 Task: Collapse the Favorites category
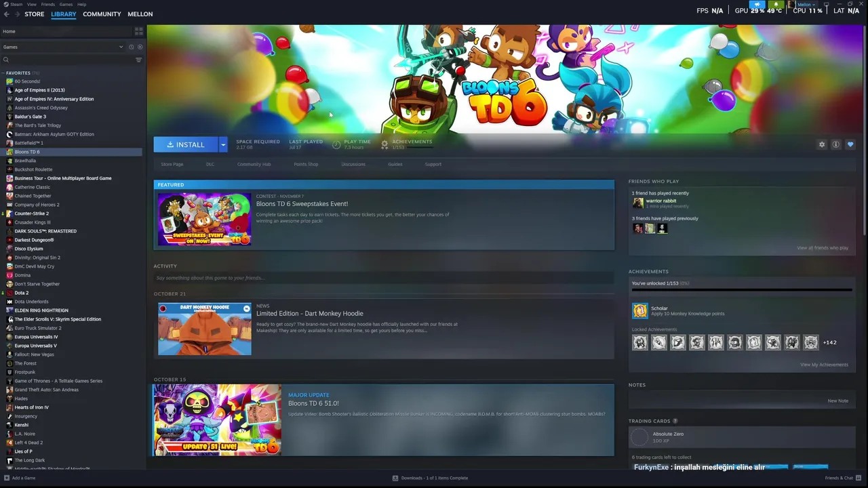pos(3,73)
